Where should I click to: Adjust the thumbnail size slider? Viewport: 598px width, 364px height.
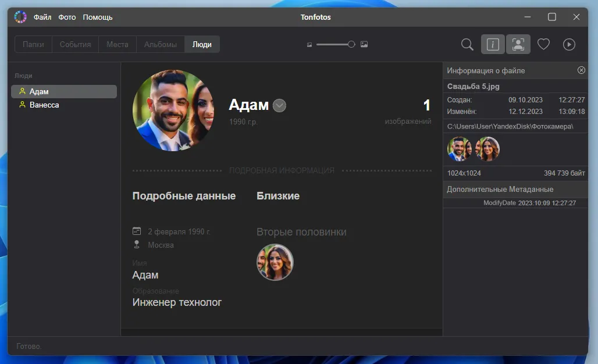[351, 44]
